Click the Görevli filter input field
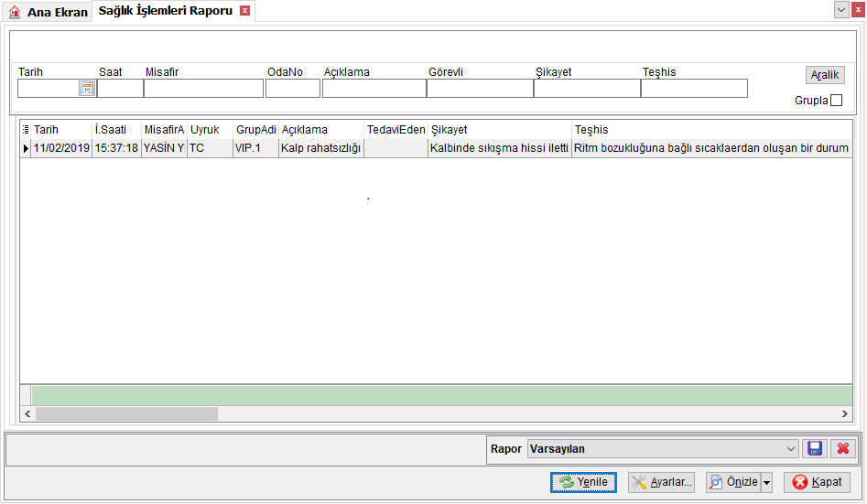This screenshot has height=504, width=867. (x=480, y=89)
